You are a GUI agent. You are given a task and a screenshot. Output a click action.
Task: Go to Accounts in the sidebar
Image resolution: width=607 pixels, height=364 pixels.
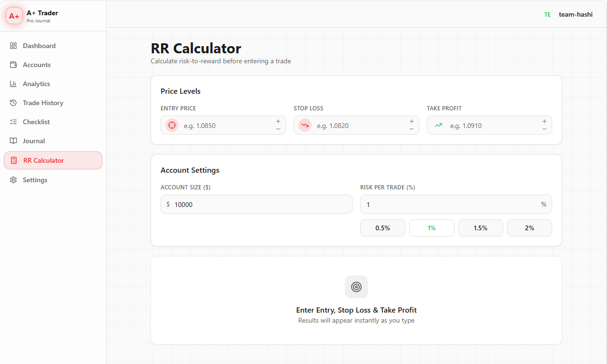click(53, 65)
